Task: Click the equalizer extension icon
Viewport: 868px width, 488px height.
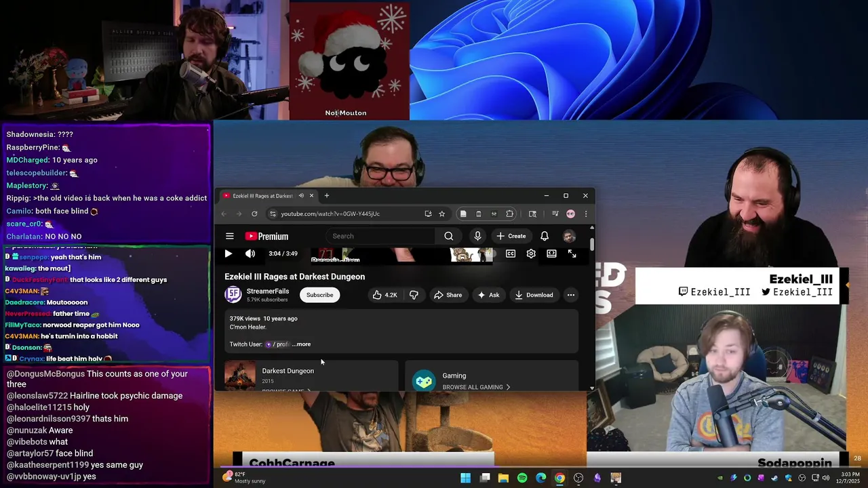Action: (x=494, y=213)
